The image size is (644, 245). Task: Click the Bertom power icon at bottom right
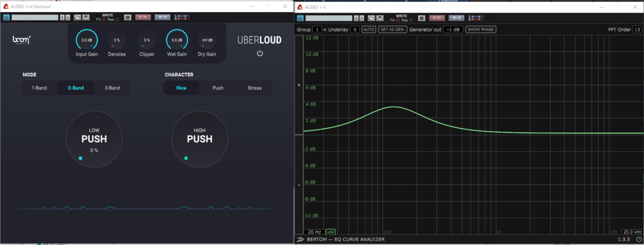639,239
